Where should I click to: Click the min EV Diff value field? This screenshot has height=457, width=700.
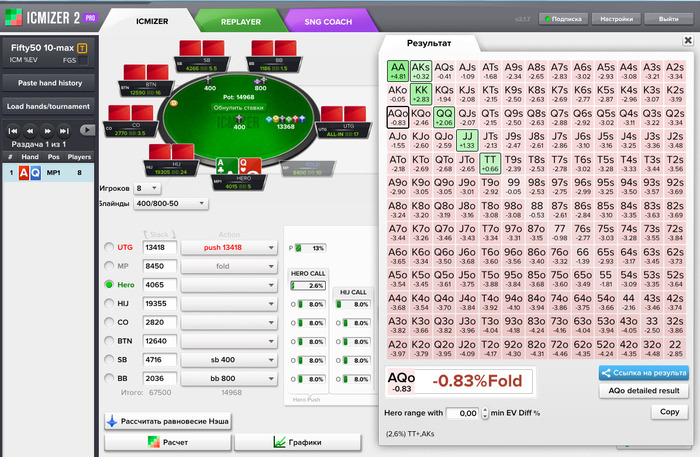(x=463, y=413)
